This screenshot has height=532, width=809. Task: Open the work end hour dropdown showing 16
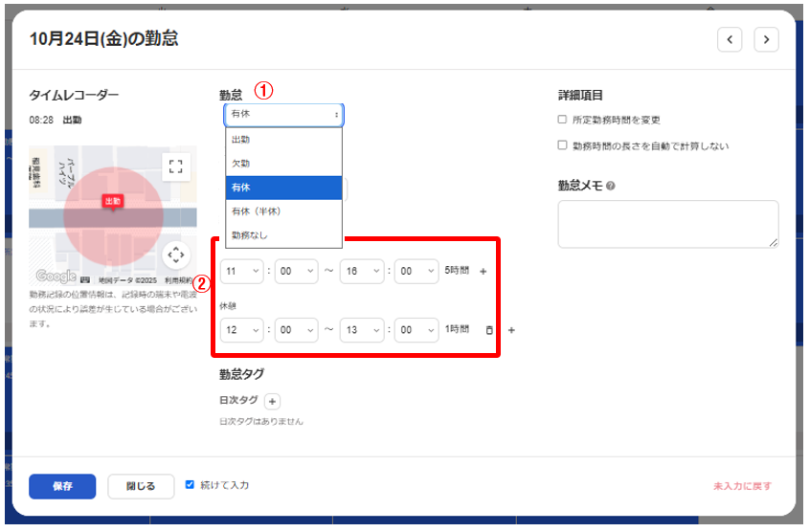(x=364, y=272)
